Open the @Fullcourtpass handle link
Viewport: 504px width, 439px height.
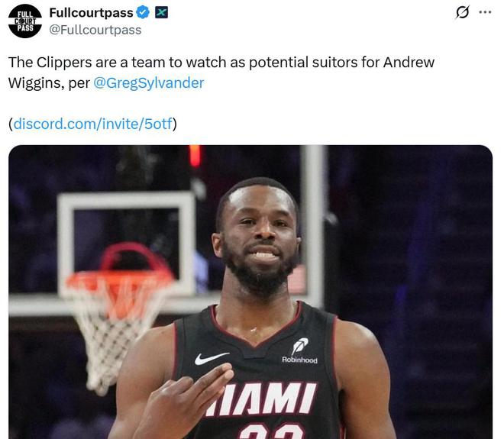[x=95, y=30]
